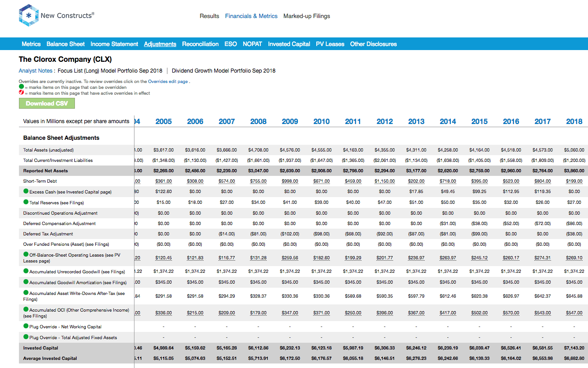Open the PV Leases tab
Viewport: 588px width, 368px height.
point(330,44)
